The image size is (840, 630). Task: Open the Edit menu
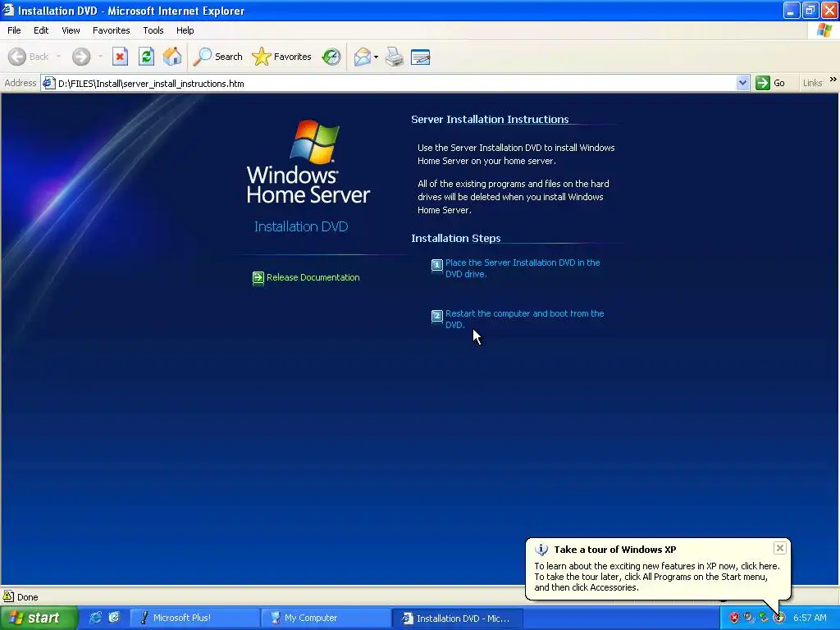(x=41, y=30)
